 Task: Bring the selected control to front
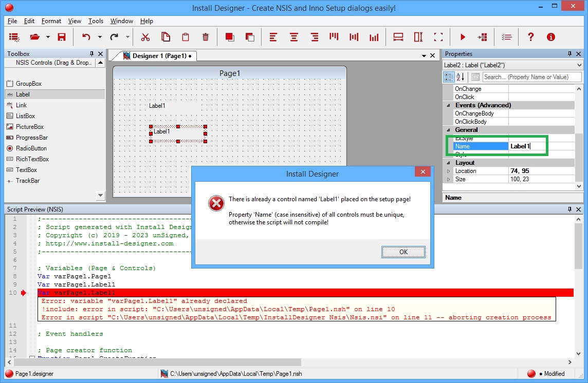(230, 37)
